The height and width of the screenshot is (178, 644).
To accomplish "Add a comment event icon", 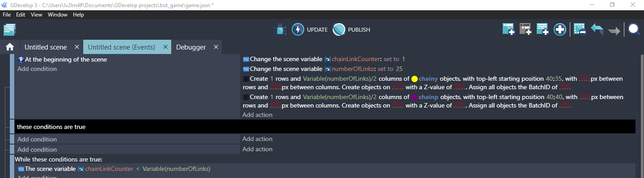I will coord(542,30).
